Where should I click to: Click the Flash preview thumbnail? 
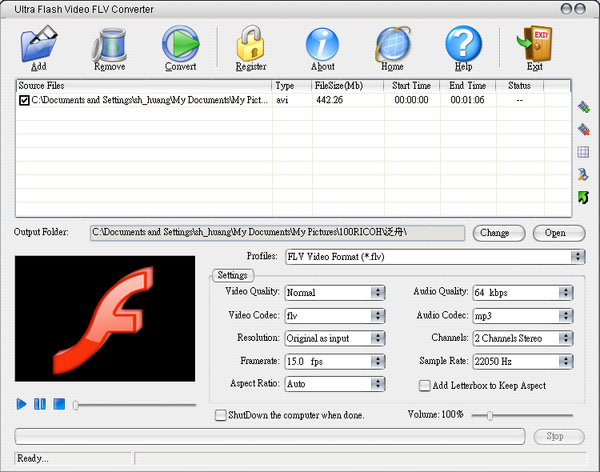pos(105,318)
